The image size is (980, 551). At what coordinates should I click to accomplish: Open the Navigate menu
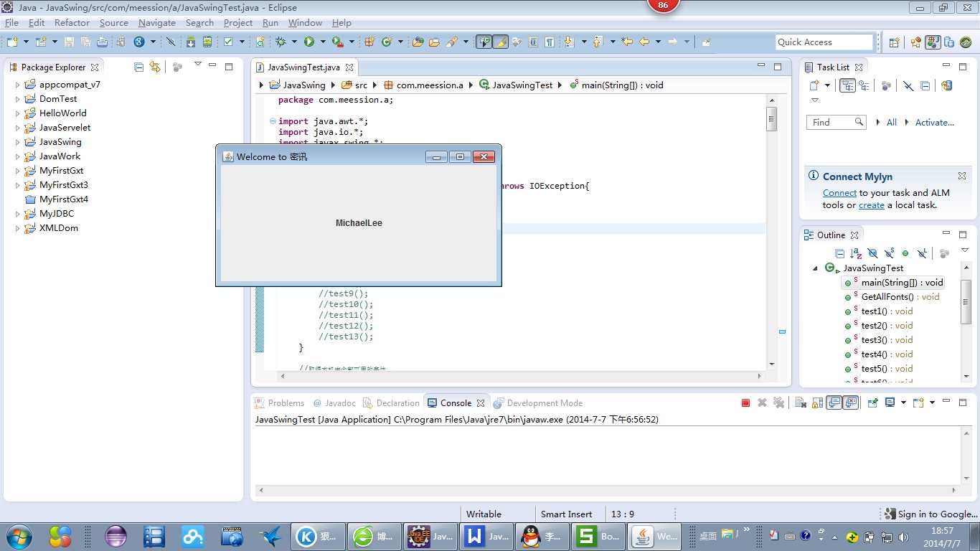(157, 23)
